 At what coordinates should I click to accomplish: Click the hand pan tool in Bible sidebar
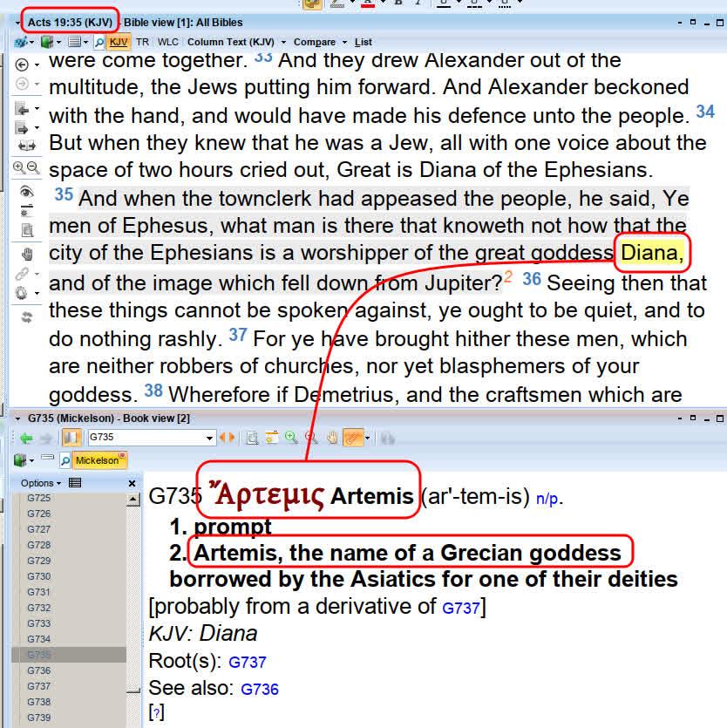(26, 254)
